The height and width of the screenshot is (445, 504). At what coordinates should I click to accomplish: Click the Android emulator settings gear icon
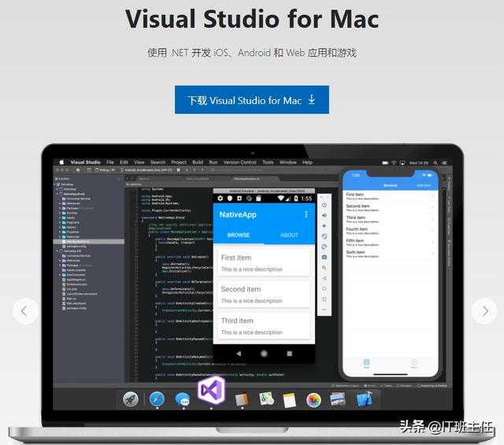[x=220, y=198]
